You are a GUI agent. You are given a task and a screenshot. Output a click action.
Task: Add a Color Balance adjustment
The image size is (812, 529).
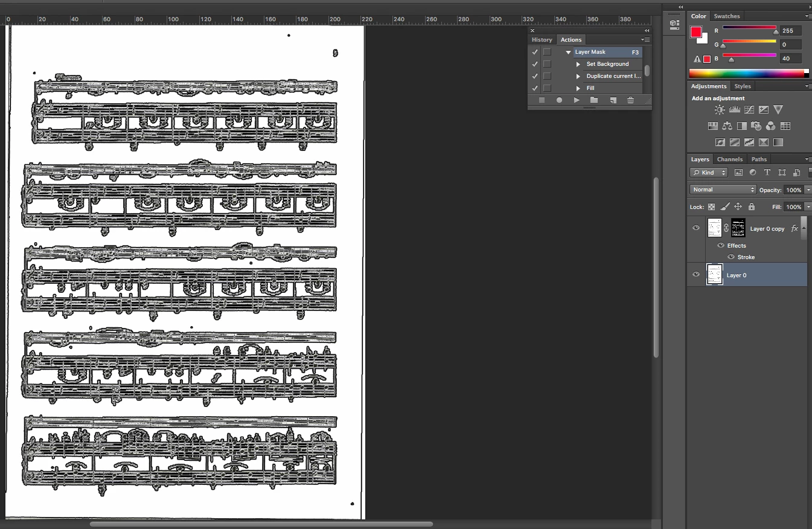click(727, 126)
